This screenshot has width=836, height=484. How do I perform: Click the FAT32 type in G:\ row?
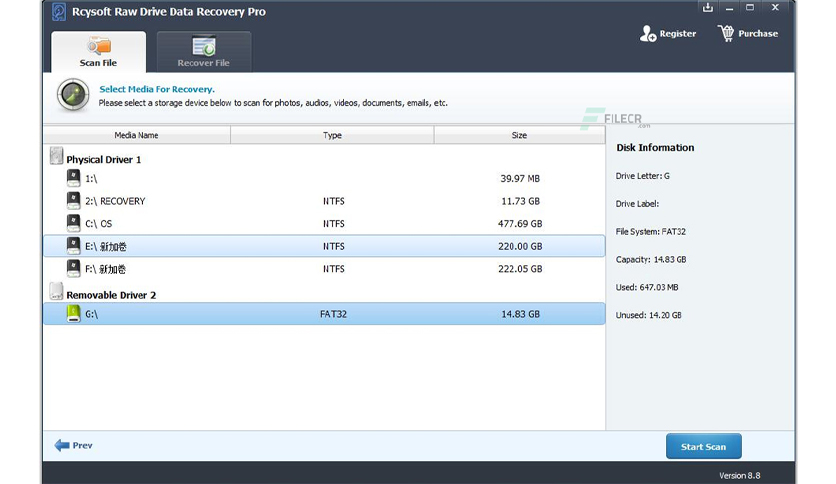(x=333, y=314)
